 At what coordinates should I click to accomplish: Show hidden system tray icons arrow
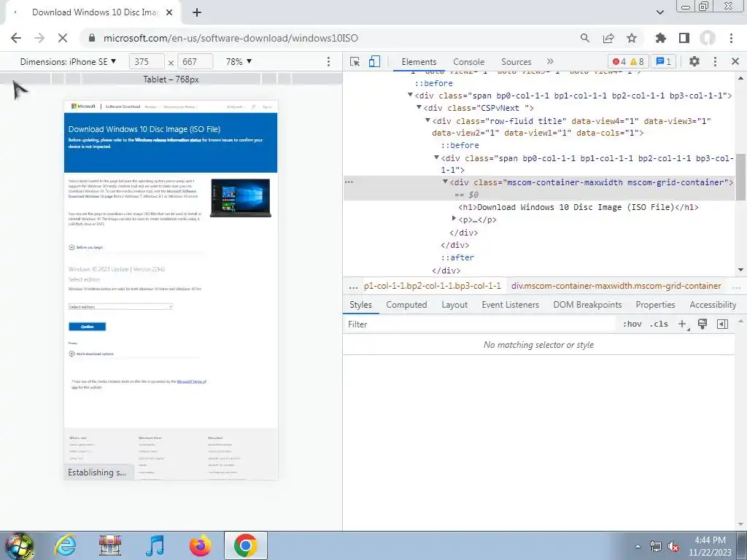(x=638, y=546)
